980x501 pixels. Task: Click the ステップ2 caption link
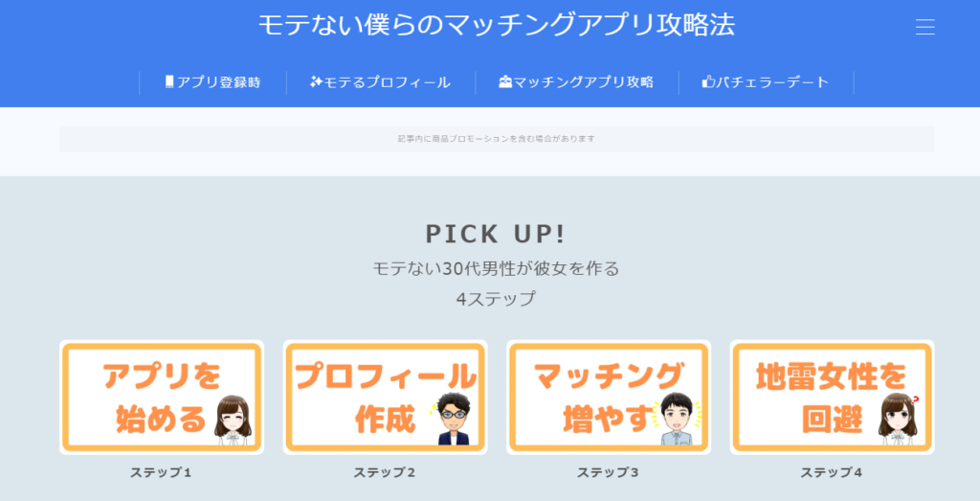385,473
